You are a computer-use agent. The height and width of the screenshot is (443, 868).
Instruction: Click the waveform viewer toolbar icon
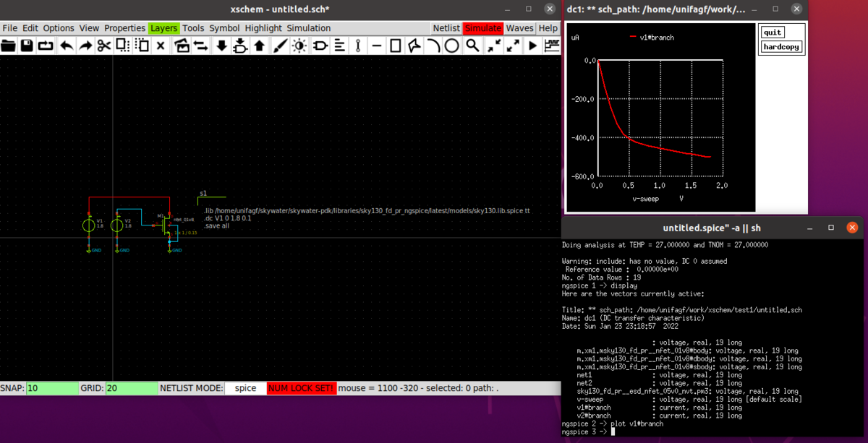click(x=552, y=46)
